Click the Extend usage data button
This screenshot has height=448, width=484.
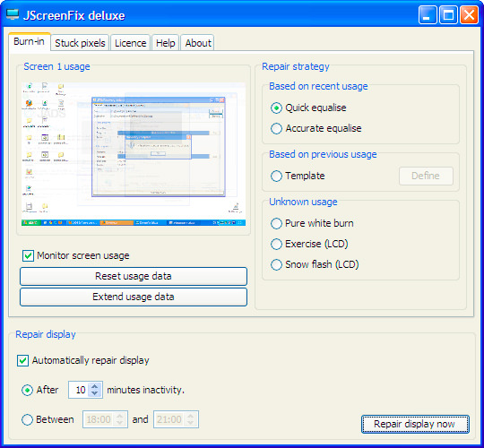[134, 297]
